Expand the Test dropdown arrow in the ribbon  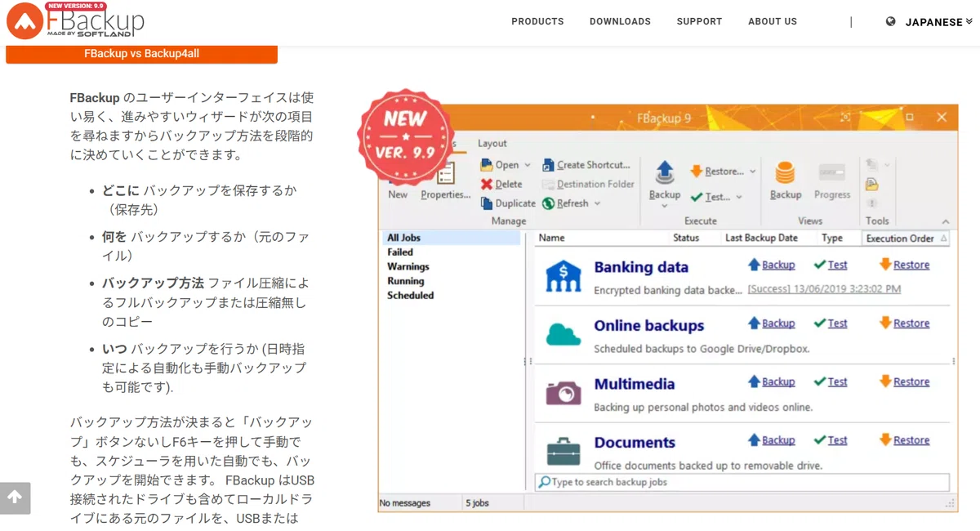pos(739,197)
